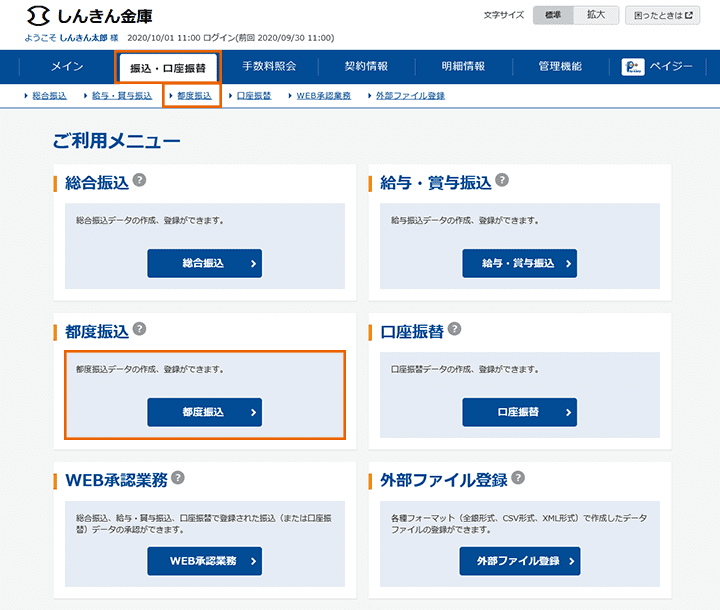
Task: Open the 外部ファイル登録 submenu link
Action: pos(409,96)
